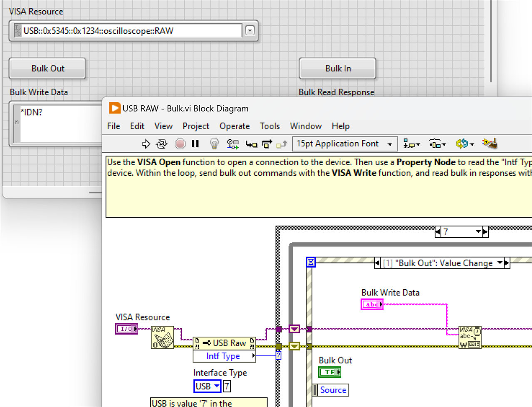This screenshot has width=532, height=407.
Task: Click the 'USB is value 7' comment note
Action: pos(209,402)
